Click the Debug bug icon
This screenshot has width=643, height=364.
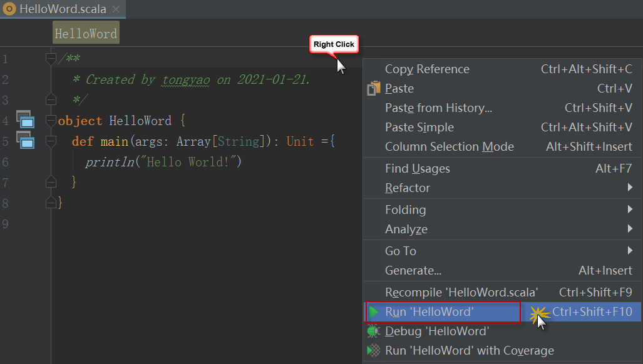pos(374,331)
